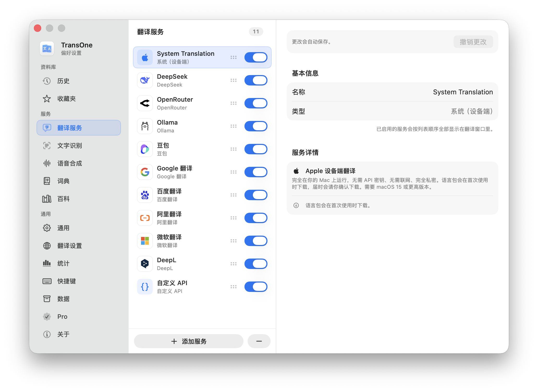Click the 类型 value 系统（设备端）

[x=472, y=111]
